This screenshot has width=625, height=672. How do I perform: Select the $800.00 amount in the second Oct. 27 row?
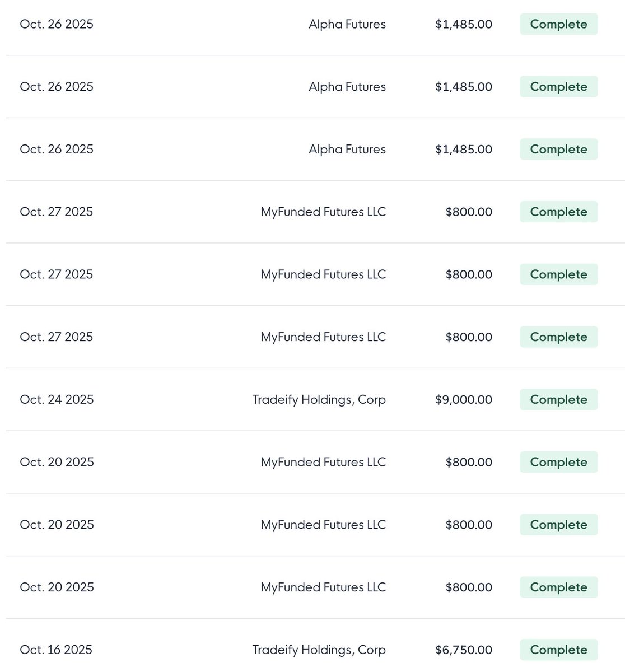coord(469,274)
